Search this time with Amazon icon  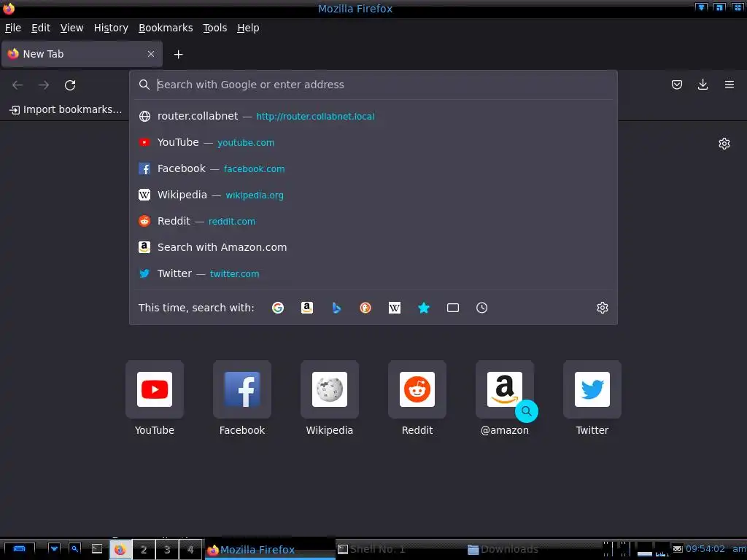click(307, 308)
